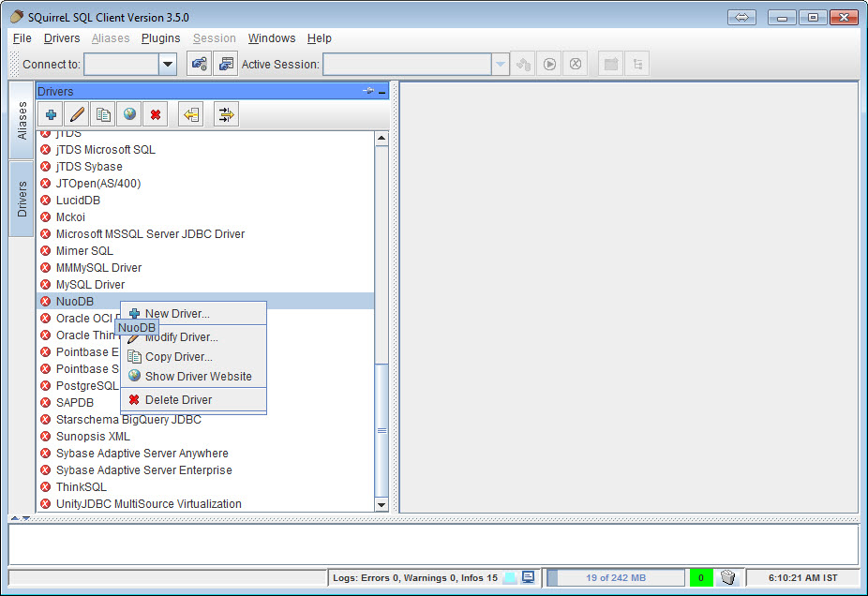The height and width of the screenshot is (596, 868).
Task: Open the Connect to dropdown arrow
Action: (168, 65)
